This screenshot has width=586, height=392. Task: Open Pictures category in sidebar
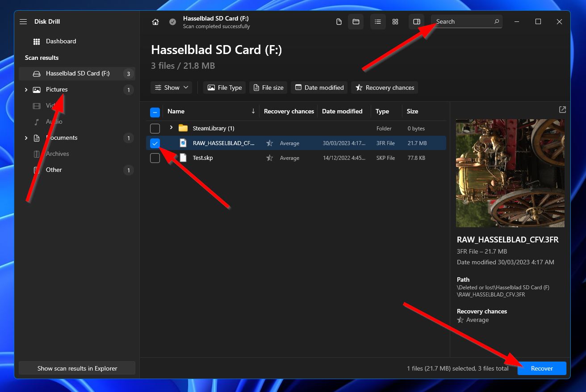point(57,90)
